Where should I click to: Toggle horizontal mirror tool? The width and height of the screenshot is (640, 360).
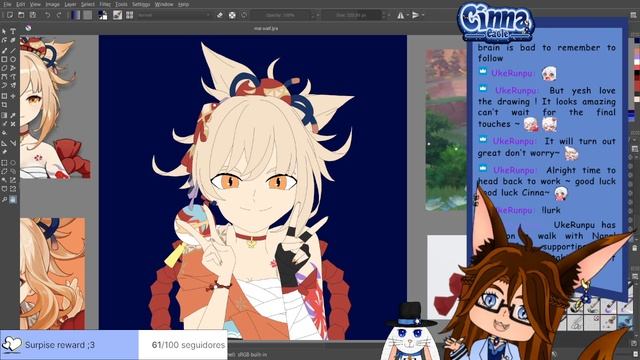pos(401,15)
